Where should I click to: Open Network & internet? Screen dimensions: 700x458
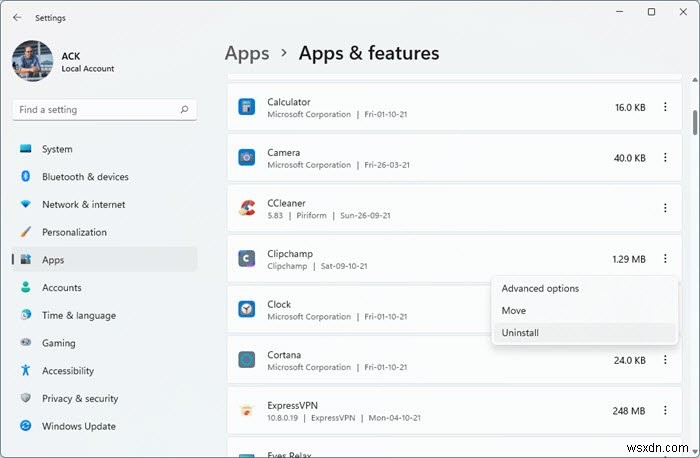[x=104, y=204]
